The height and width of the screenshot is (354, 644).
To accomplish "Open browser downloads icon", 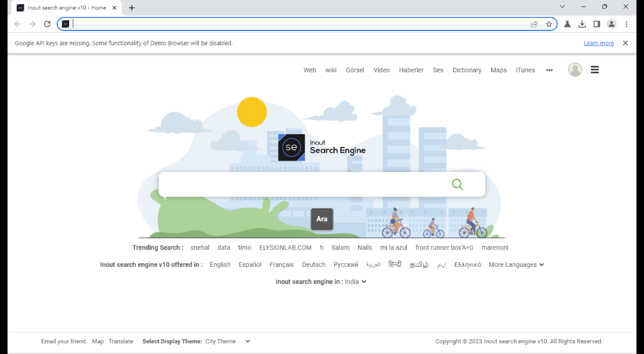I will tap(582, 24).
